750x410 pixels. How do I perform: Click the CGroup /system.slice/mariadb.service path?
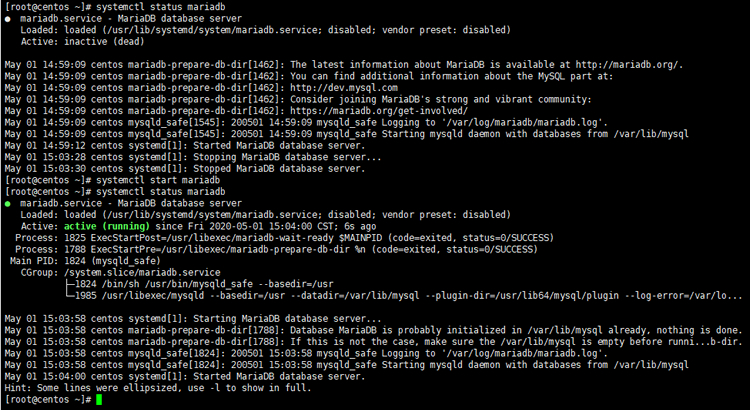tap(142, 273)
